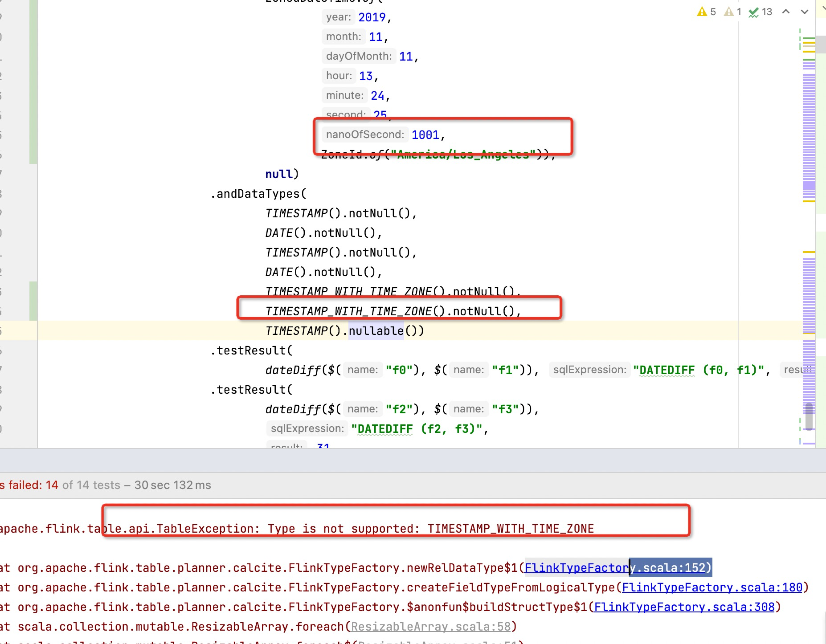The height and width of the screenshot is (644, 826).
Task: Click the .andDataTypes( method call
Action: click(x=258, y=194)
